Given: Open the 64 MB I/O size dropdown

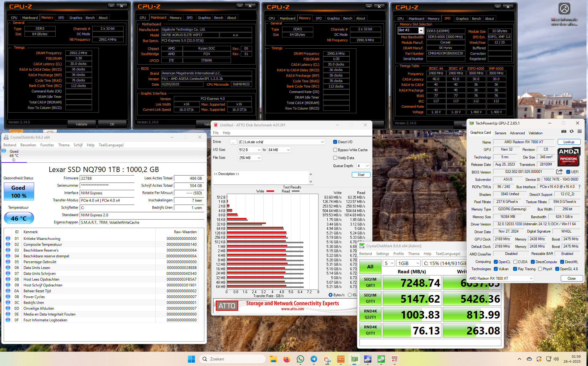Looking at the screenshot, I should (279, 150).
